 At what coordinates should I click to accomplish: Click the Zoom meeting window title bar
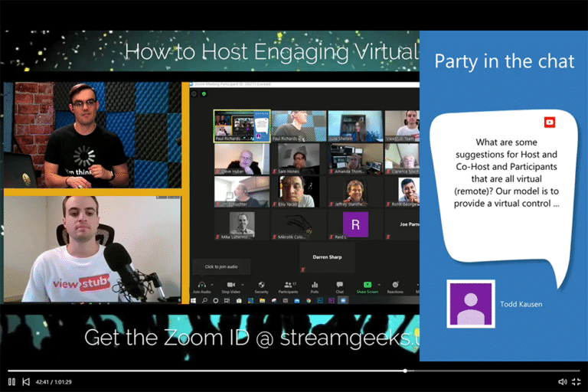tap(304, 84)
